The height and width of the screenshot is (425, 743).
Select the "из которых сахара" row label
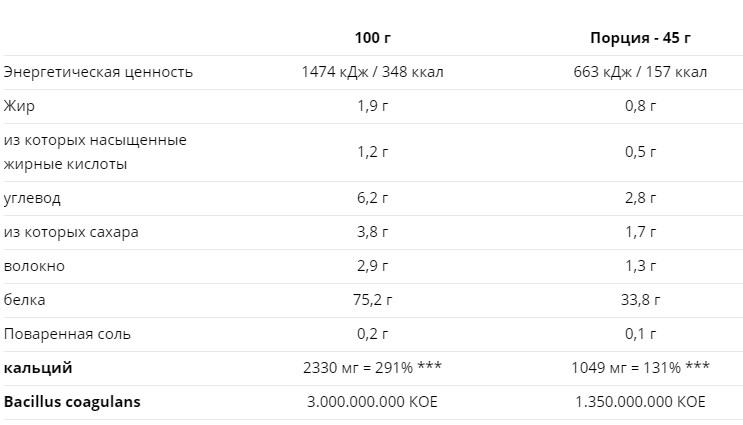(x=71, y=232)
